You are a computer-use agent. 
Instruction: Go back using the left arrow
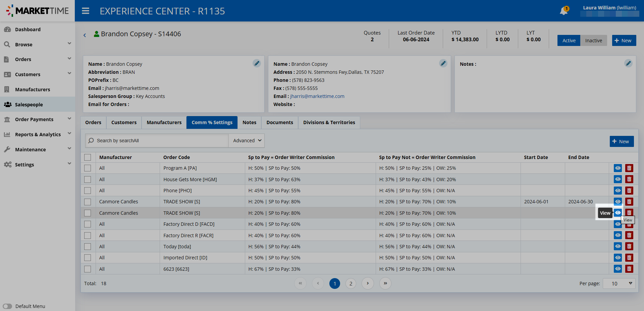(x=85, y=35)
